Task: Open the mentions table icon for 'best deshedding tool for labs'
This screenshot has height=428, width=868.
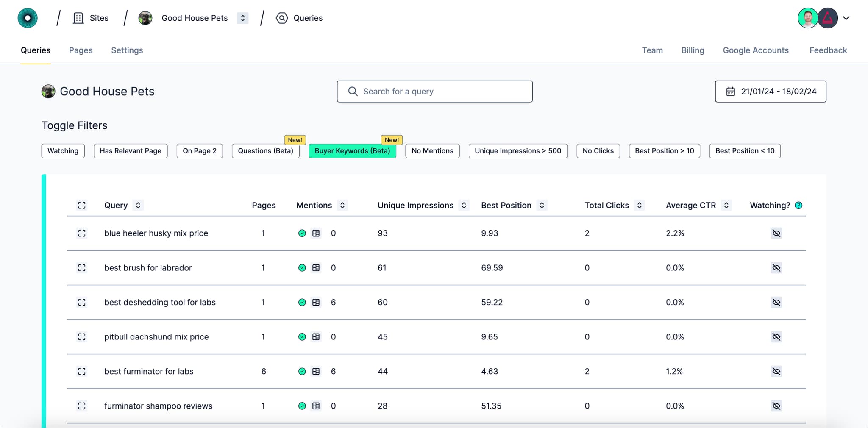Action: tap(316, 302)
